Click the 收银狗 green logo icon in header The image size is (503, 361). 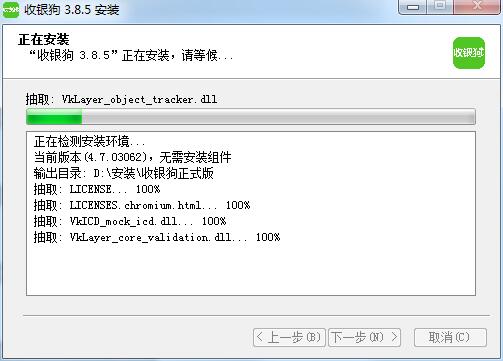pos(469,53)
